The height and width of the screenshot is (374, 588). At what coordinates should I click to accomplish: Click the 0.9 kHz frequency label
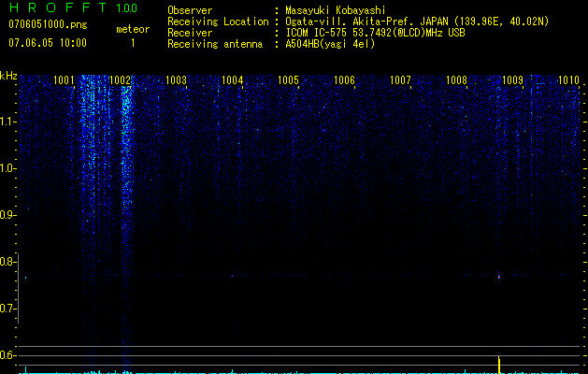click(7, 215)
